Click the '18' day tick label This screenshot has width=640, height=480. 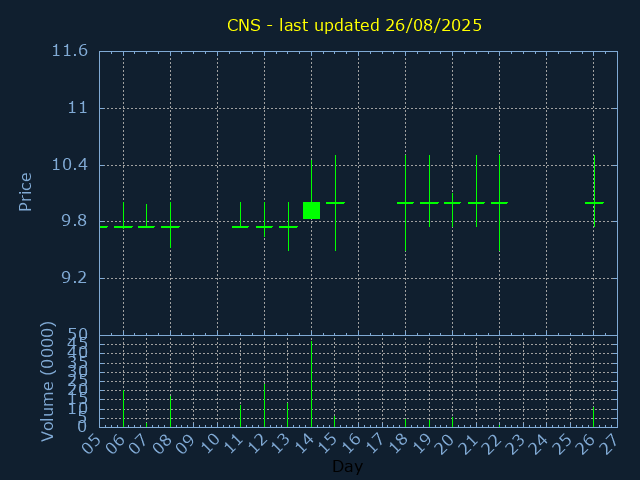(398, 443)
